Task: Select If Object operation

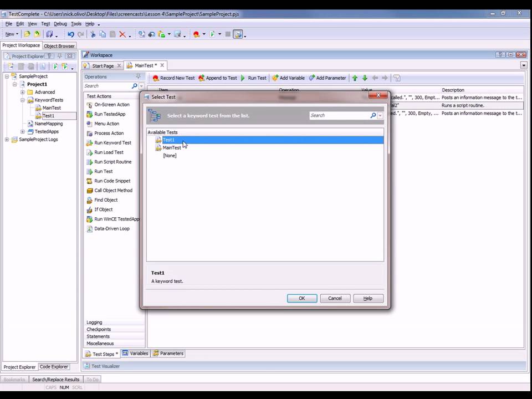Action: 99,209
